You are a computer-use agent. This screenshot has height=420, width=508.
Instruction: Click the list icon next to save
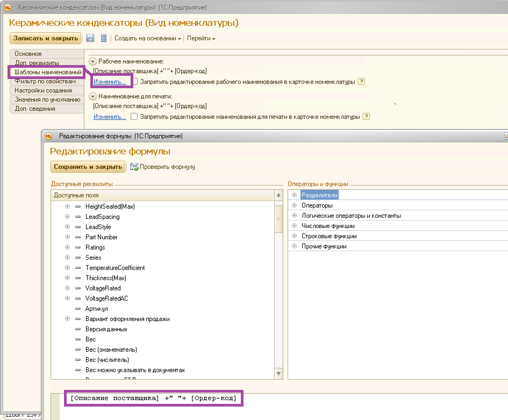click(104, 38)
